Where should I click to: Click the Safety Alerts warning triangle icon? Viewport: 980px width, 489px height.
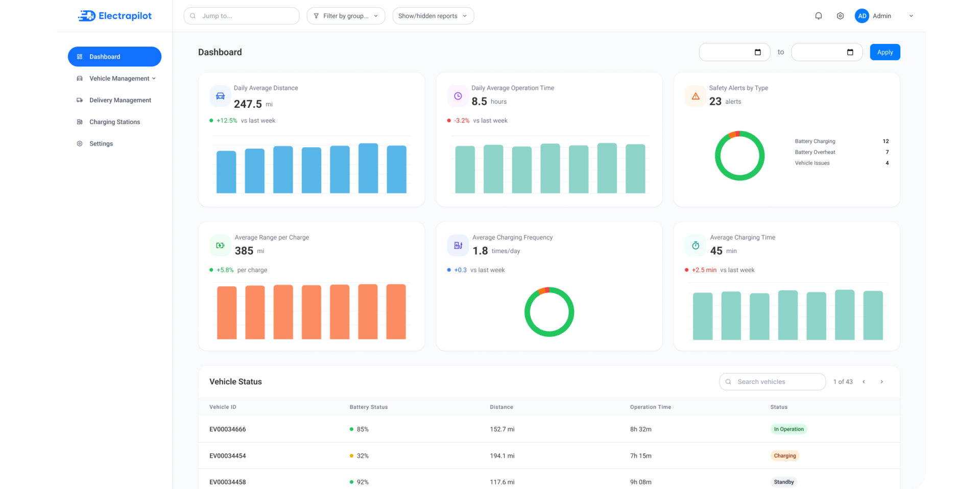(695, 96)
